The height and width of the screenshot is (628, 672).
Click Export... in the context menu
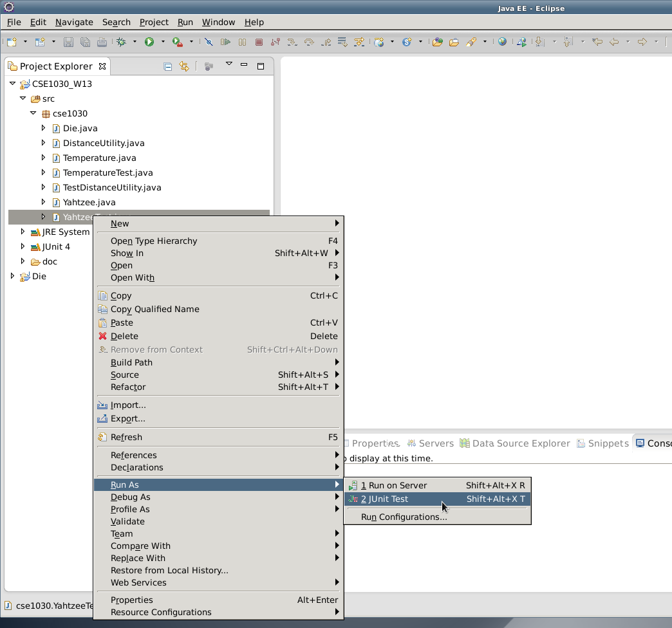[x=219, y=418]
